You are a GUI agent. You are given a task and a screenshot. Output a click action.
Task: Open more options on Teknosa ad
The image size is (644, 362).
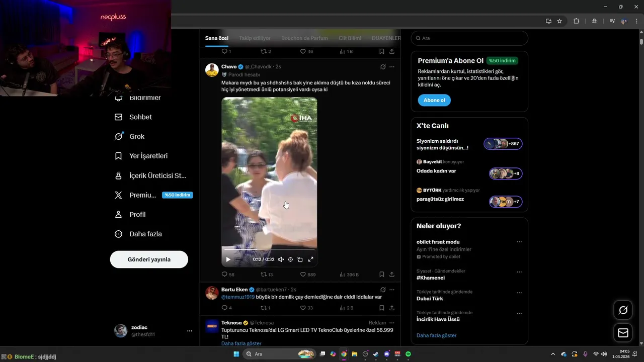(392, 323)
